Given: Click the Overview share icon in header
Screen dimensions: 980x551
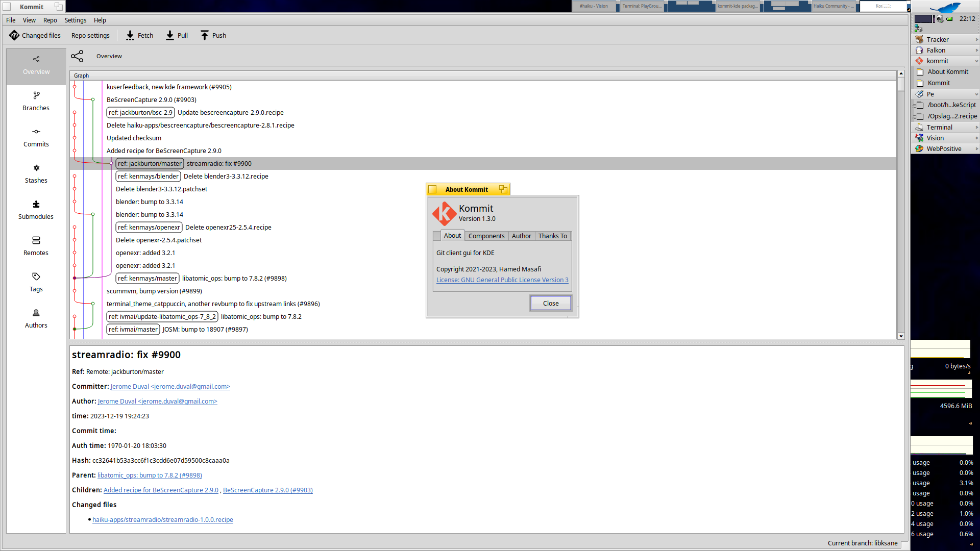Looking at the screenshot, I should point(77,56).
